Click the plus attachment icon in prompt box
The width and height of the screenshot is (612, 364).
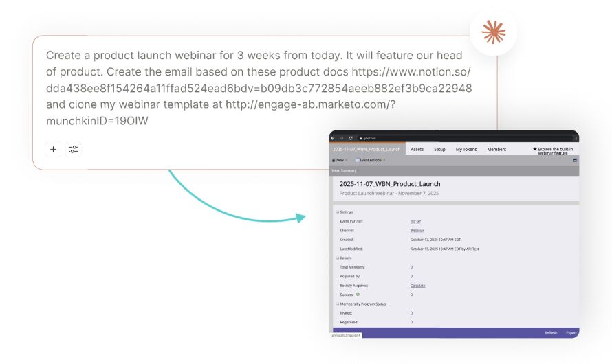(x=53, y=149)
